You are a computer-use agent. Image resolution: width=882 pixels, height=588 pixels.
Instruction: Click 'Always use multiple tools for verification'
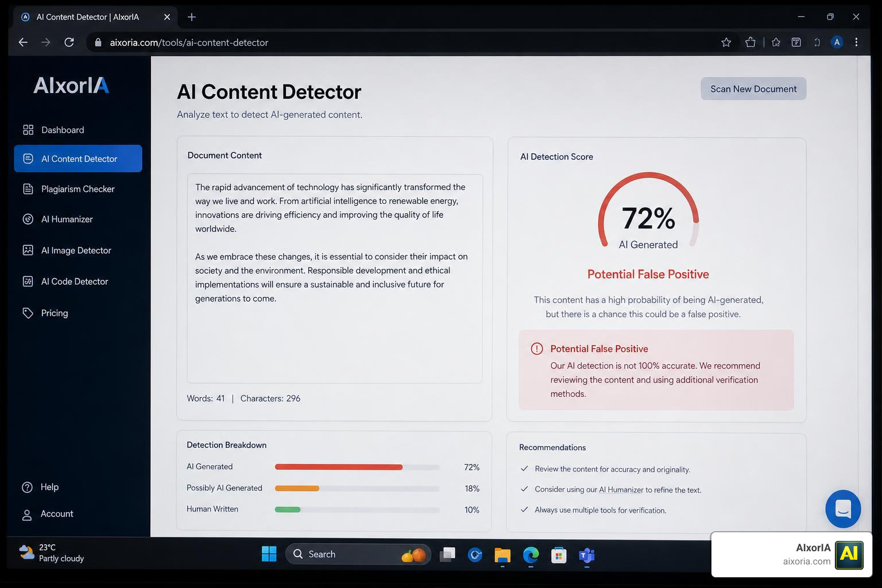pyautogui.click(x=600, y=510)
